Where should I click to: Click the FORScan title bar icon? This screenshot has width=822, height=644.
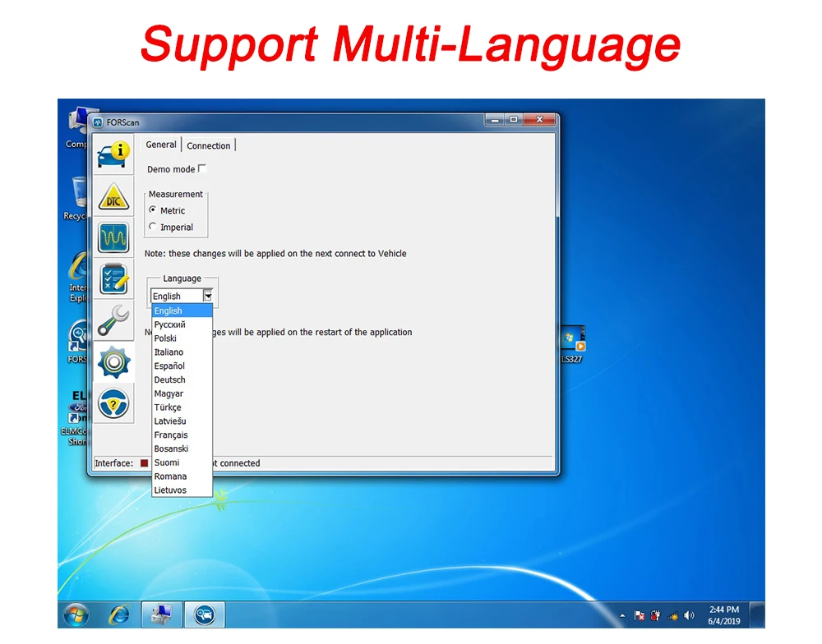click(x=98, y=122)
